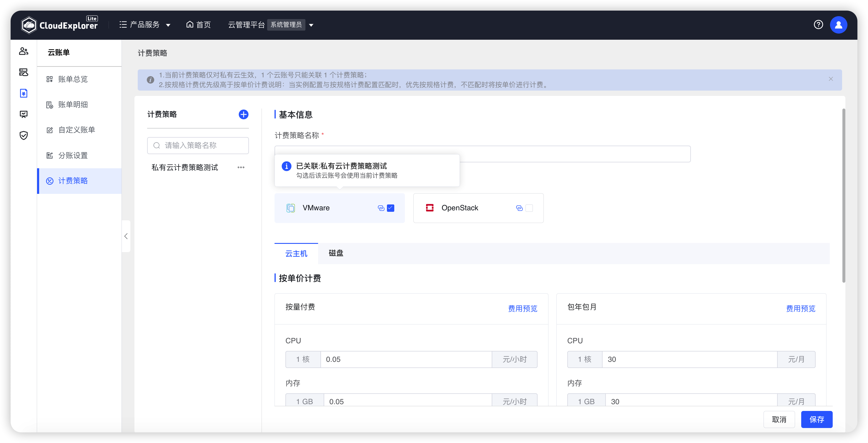
Task: Open the 产品服务 menu
Action: (145, 25)
